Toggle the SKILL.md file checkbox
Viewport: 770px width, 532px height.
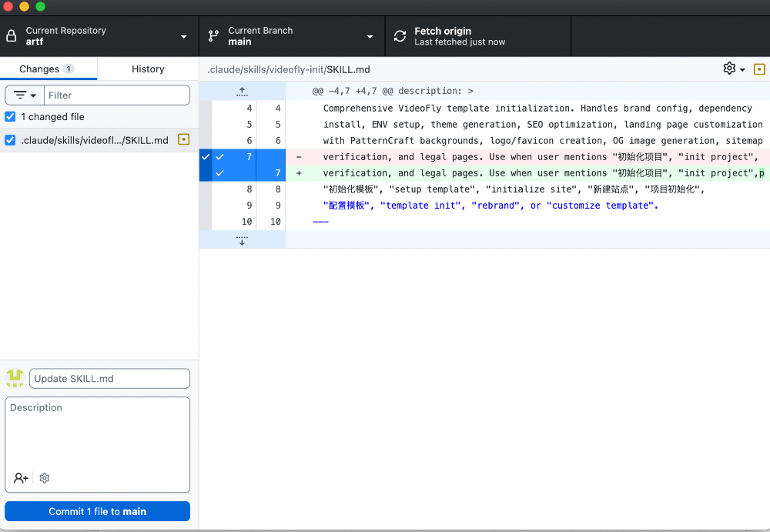click(x=10, y=140)
